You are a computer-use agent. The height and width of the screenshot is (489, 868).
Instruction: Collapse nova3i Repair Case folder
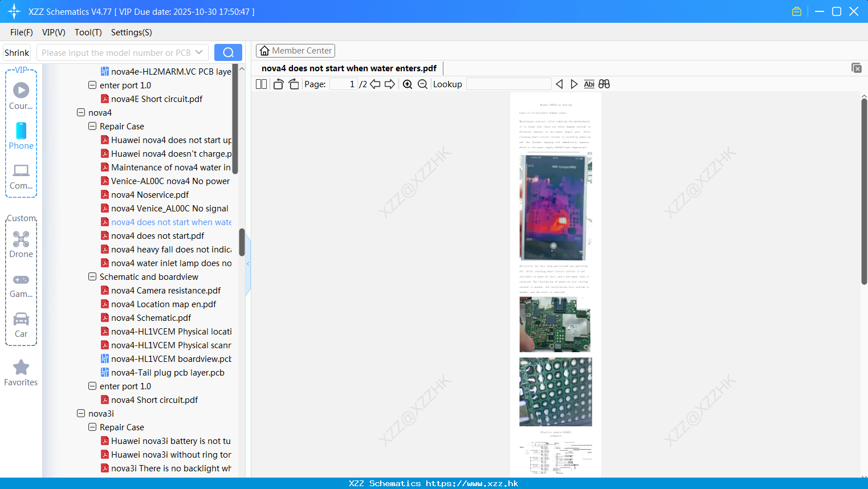coord(92,427)
